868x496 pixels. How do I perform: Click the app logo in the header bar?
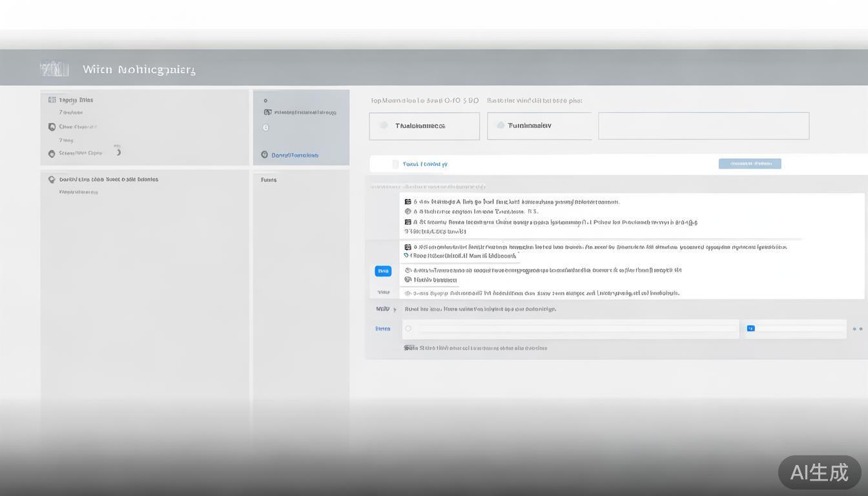pos(54,68)
